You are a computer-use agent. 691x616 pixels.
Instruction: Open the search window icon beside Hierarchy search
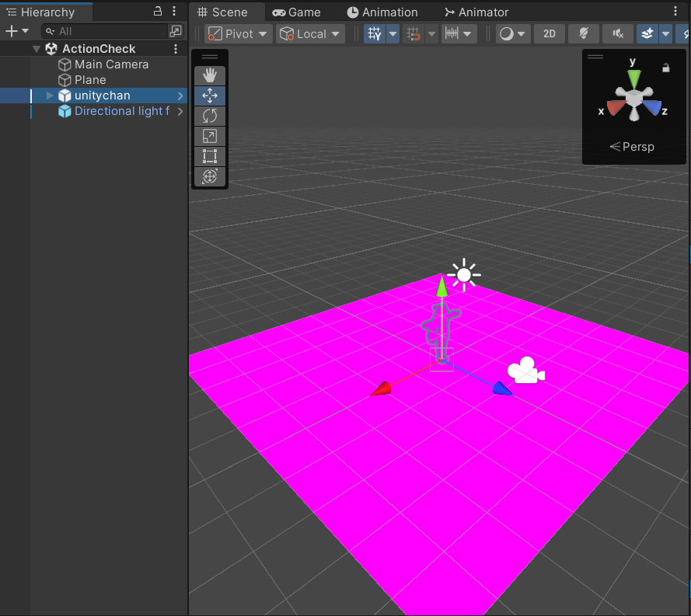[x=176, y=31]
